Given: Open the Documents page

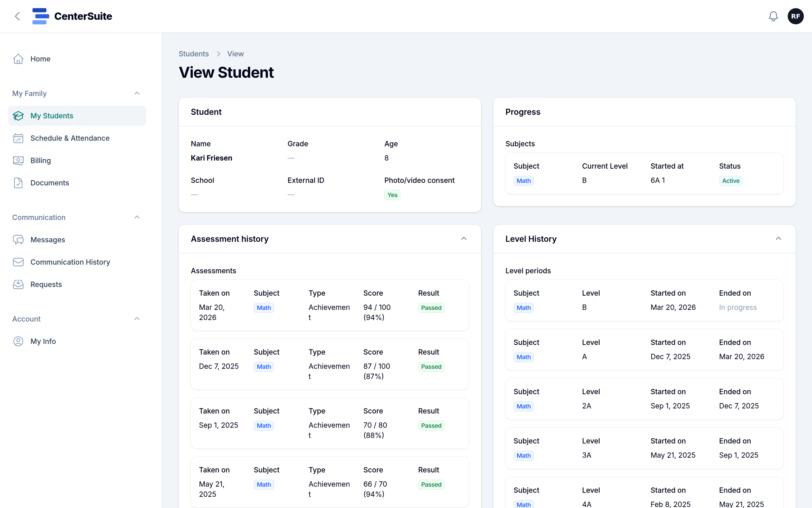Looking at the screenshot, I should pyautogui.click(x=77, y=183).
